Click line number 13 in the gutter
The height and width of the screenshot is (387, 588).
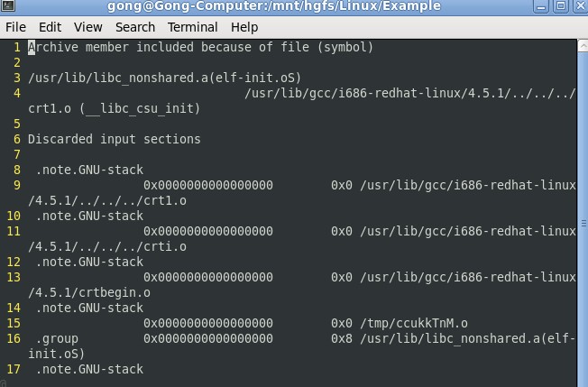13,277
